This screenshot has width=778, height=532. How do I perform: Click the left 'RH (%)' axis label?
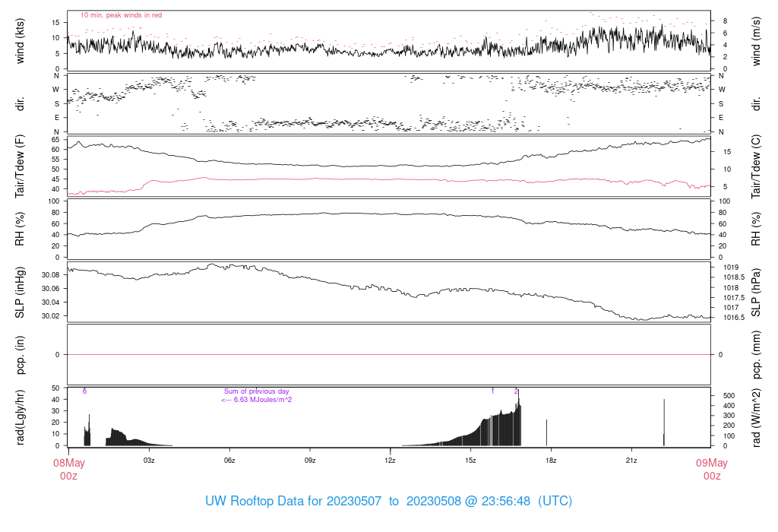coord(20,229)
